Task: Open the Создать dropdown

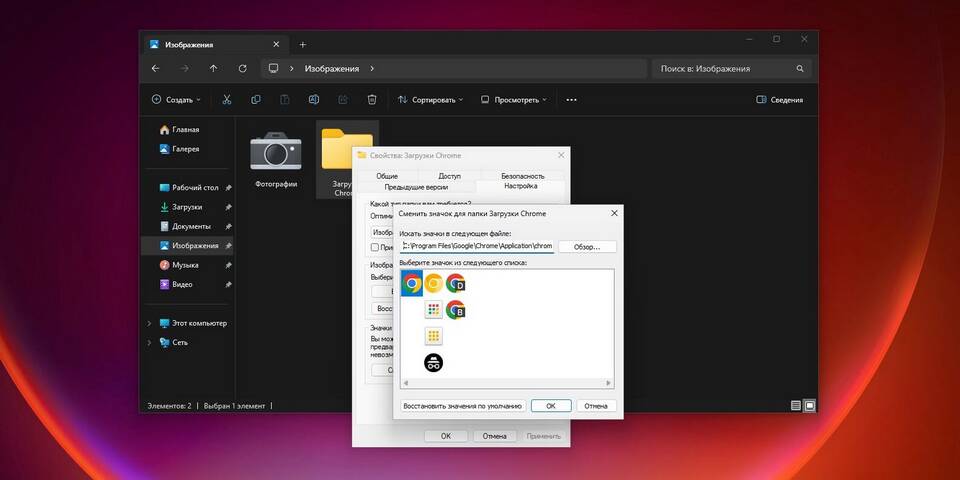Action: pyautogui.click(x=176, y=100)
